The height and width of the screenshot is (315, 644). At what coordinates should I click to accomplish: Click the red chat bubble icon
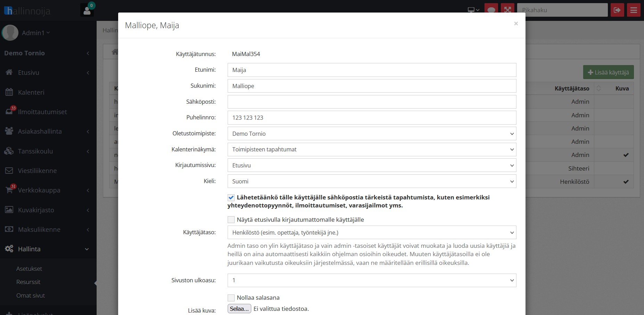[x=491, y=10]
